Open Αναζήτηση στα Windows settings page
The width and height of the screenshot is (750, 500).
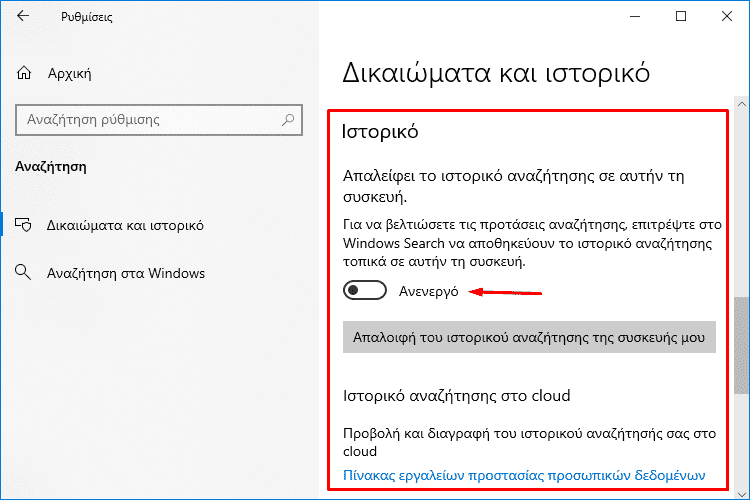pyautogui.click(x=126, y=273)
